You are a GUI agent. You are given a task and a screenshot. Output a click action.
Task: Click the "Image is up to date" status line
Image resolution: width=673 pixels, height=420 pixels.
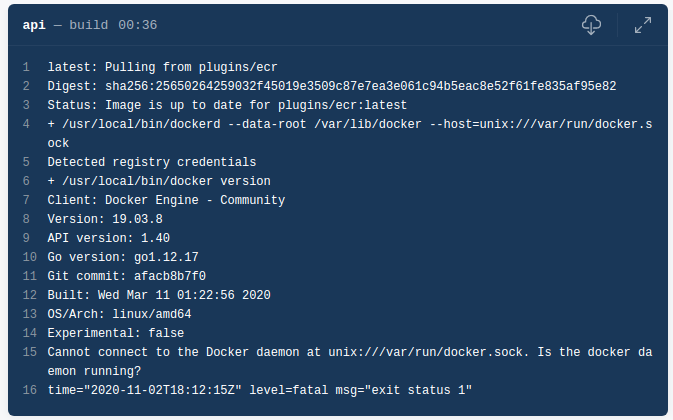tap(227, 105)
